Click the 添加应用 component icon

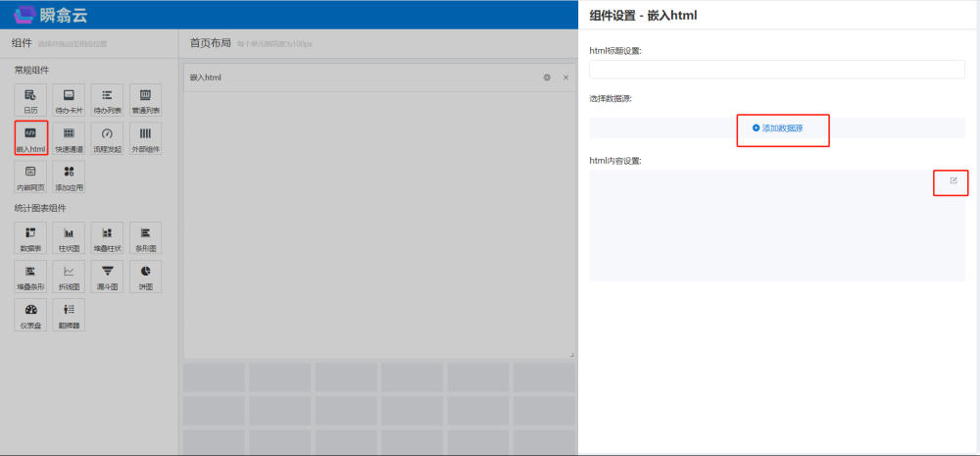click(69, 176)
